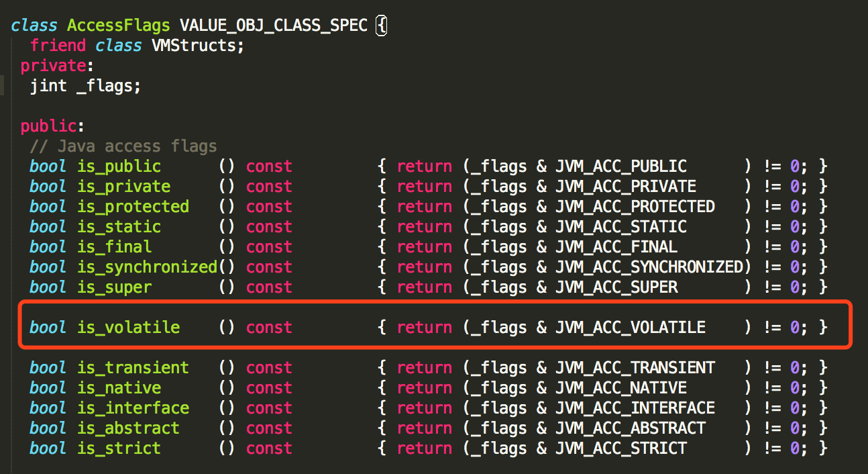Click the is_strict function name
This screenshot has height=474, width=868.
click(x=119, y=448)
